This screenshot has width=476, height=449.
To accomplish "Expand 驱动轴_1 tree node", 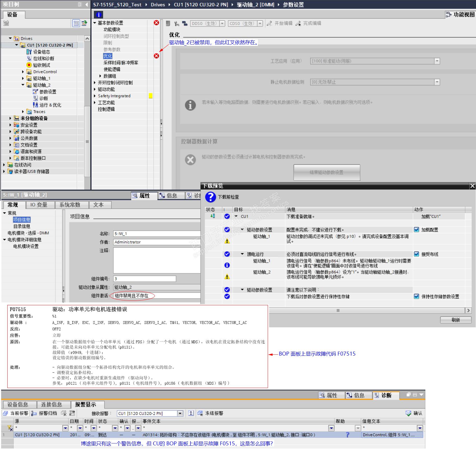I will tap(23, 78).
